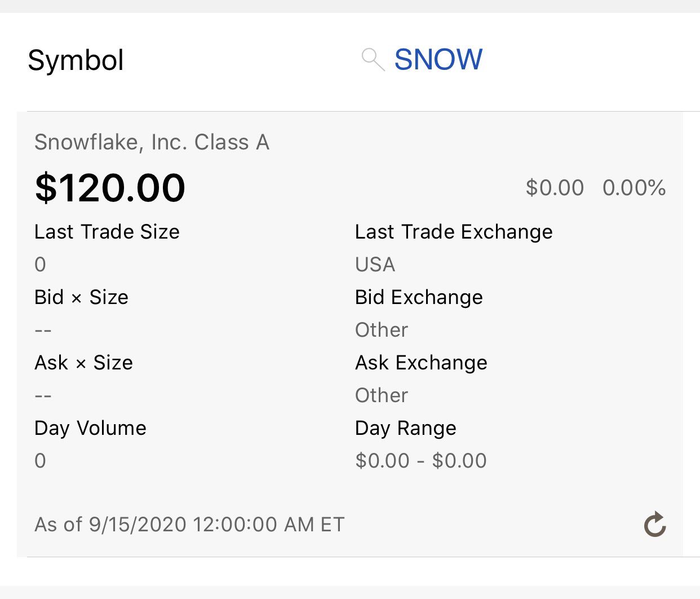Select the Snowflake, Inc. Class A name
Viewport: 700px width, 599px height.
[x=152, y=143]
